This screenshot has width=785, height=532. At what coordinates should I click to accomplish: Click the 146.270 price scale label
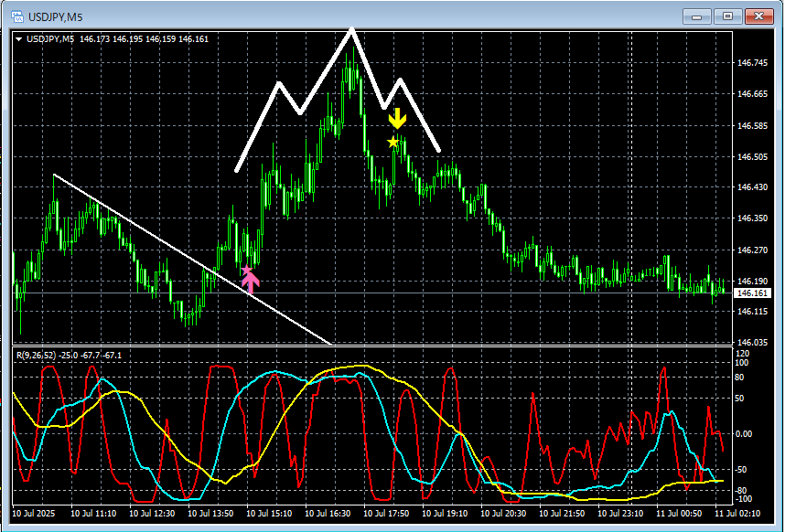(x=752, y=250)
